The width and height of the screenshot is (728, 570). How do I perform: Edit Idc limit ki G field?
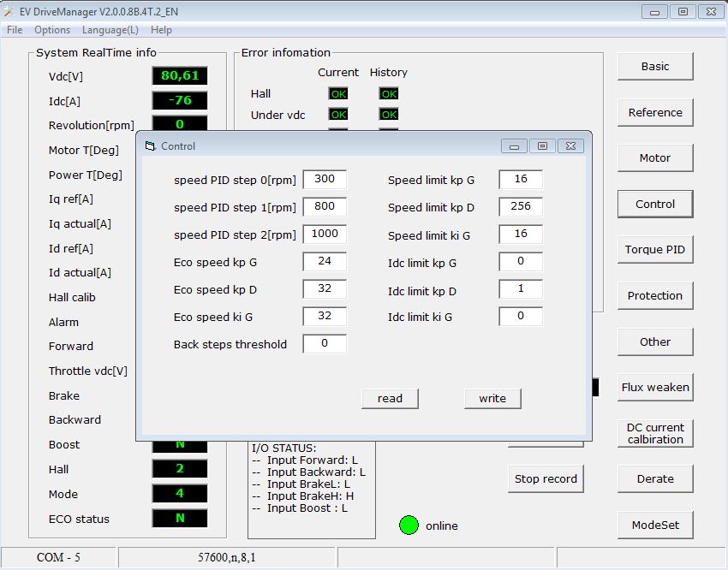click(521, 316)
